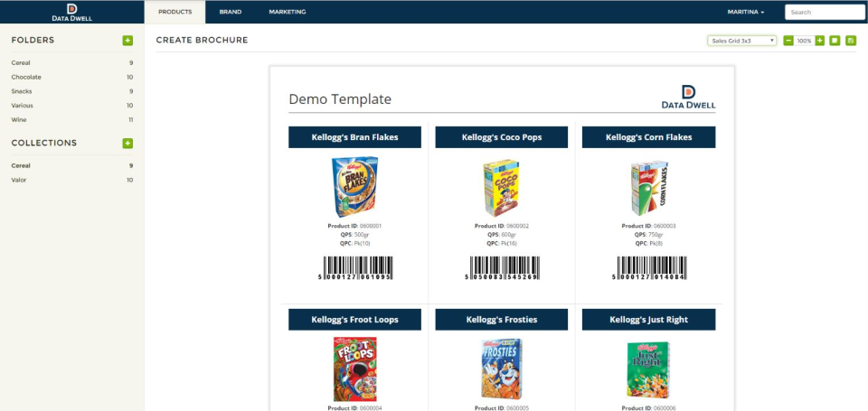Click the white square page icon

pyautogui.click(x=835, y=41)
